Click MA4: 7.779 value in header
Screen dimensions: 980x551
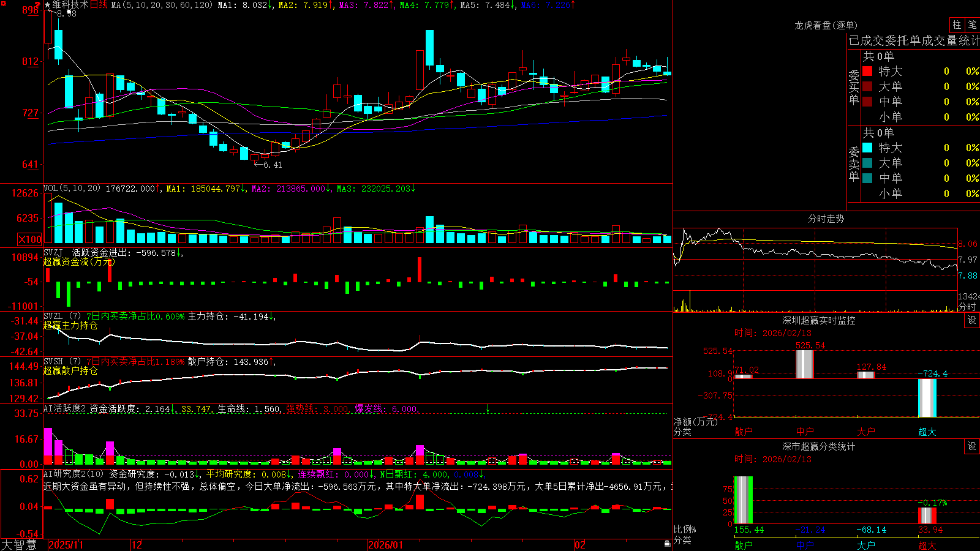[427, 5]
